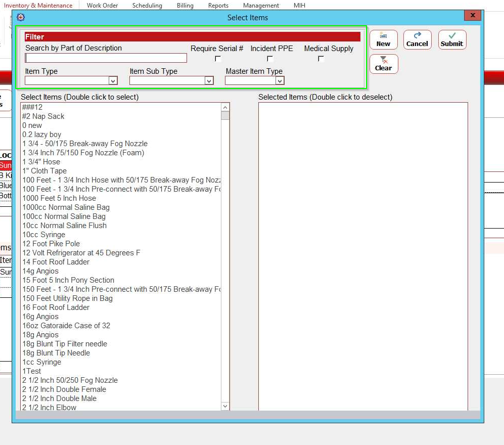Open the Work Order menu
Screen dimensions: 504x445
(102, 6)
